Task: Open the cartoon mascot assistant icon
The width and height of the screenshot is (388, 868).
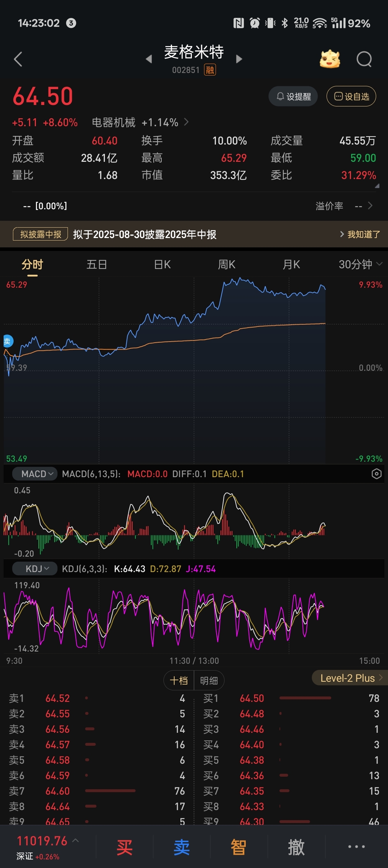Action: [330, 59]
